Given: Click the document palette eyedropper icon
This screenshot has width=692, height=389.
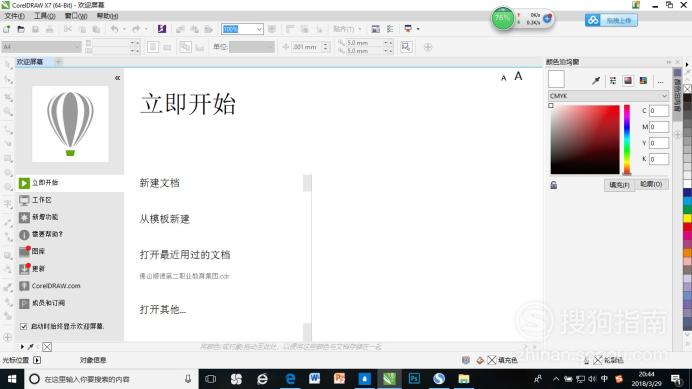Looking at the screenshot, I should 30,347.
